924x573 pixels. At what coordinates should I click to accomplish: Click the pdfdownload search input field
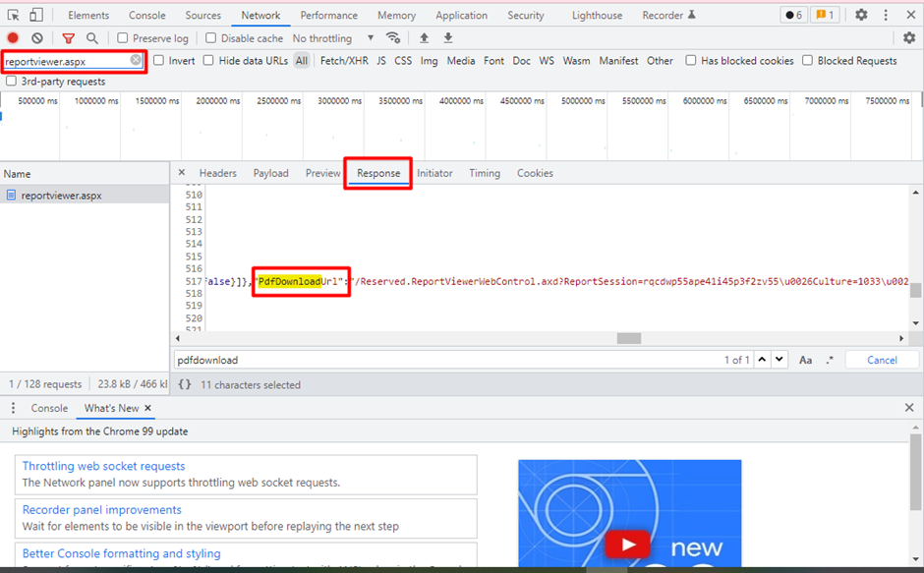pyautogui.click(x=448, y=360)
